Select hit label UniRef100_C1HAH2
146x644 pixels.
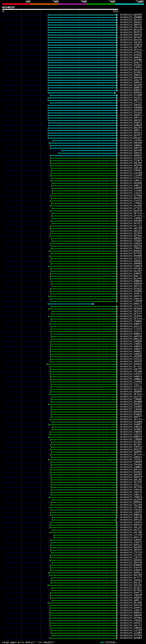point(131,382)
